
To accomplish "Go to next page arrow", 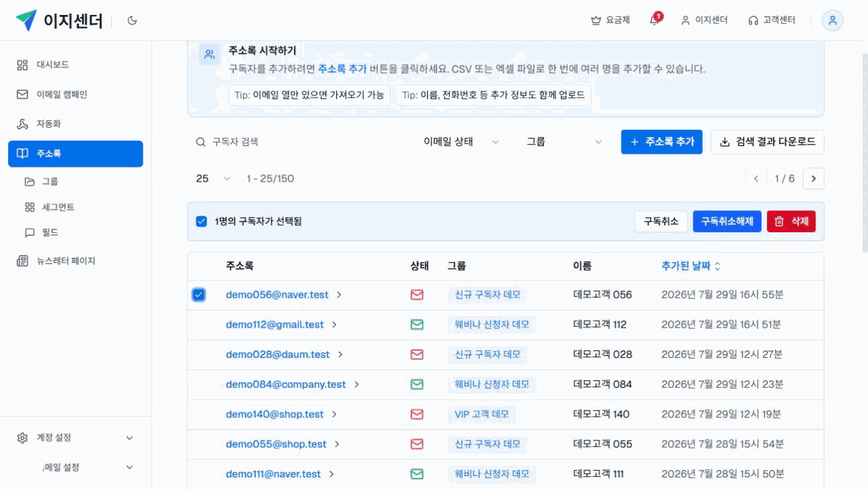I will point(813,179).
